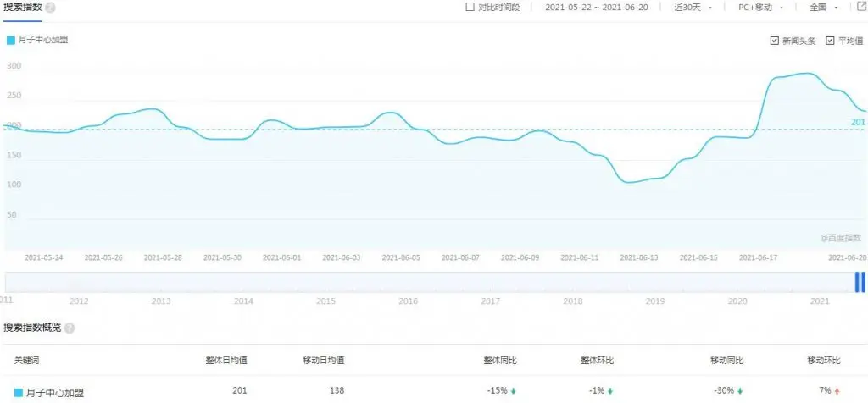Open the 全国 region dropdown
Viewport: 868px width, 403px height.
pos(823,8)
